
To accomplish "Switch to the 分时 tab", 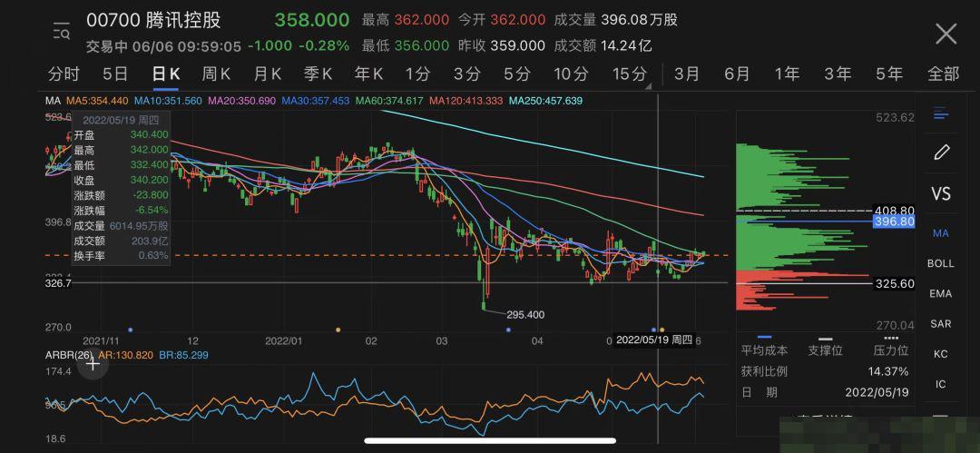I will click(64, 74).
